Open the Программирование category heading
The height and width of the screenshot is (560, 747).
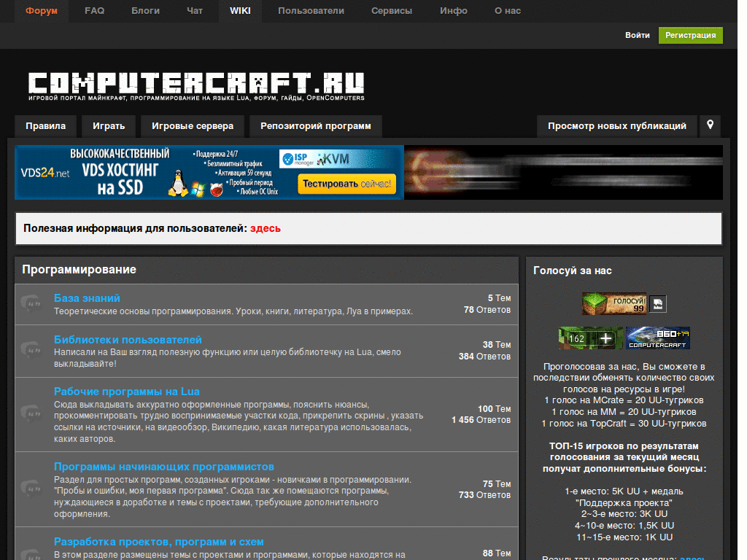tap(79, 270)
